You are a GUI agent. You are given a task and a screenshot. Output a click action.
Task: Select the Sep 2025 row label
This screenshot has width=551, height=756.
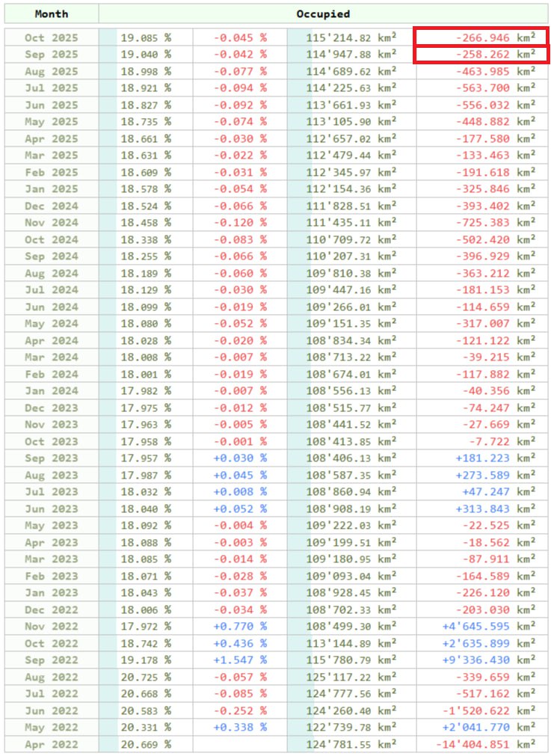click(51, 54)
